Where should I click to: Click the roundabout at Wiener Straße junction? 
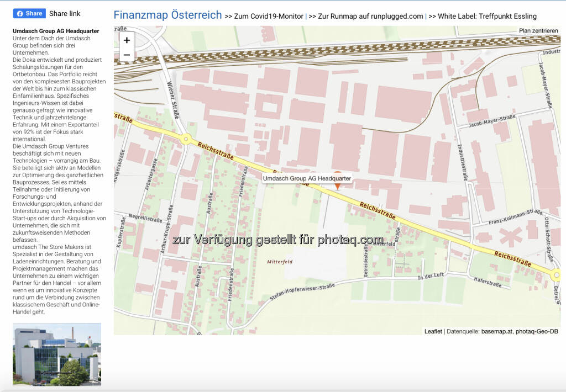pyautogui.click(x=186, y=139)
